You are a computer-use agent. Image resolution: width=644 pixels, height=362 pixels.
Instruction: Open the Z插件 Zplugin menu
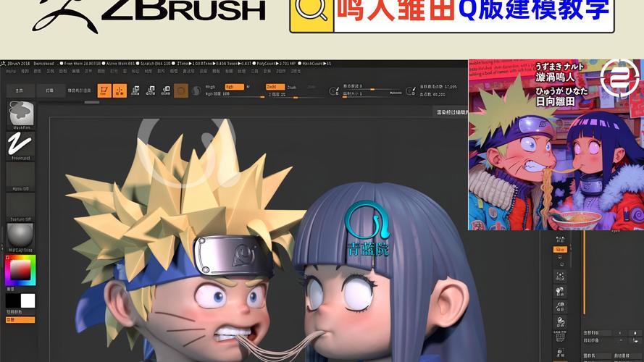pos(282,72)
